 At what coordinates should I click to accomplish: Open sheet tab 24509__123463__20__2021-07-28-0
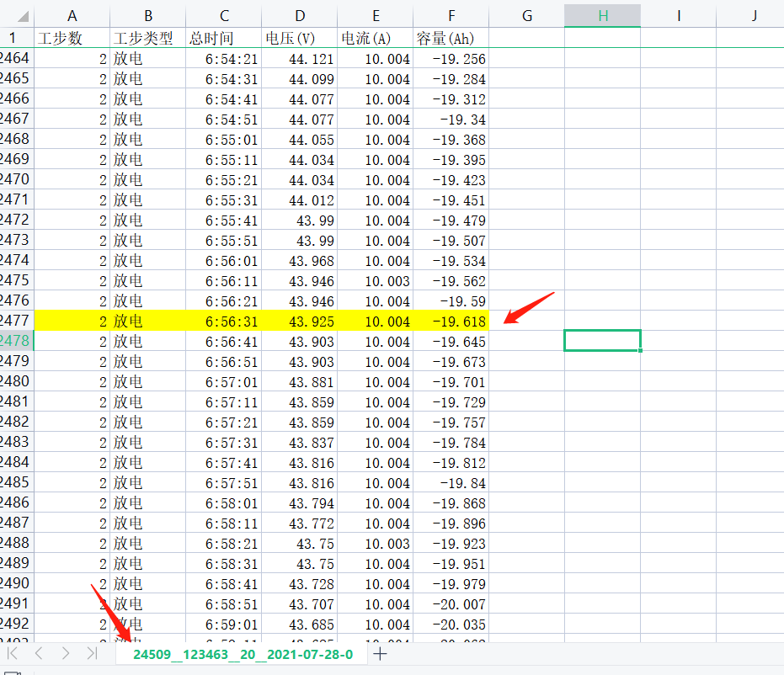pos(243,654)
